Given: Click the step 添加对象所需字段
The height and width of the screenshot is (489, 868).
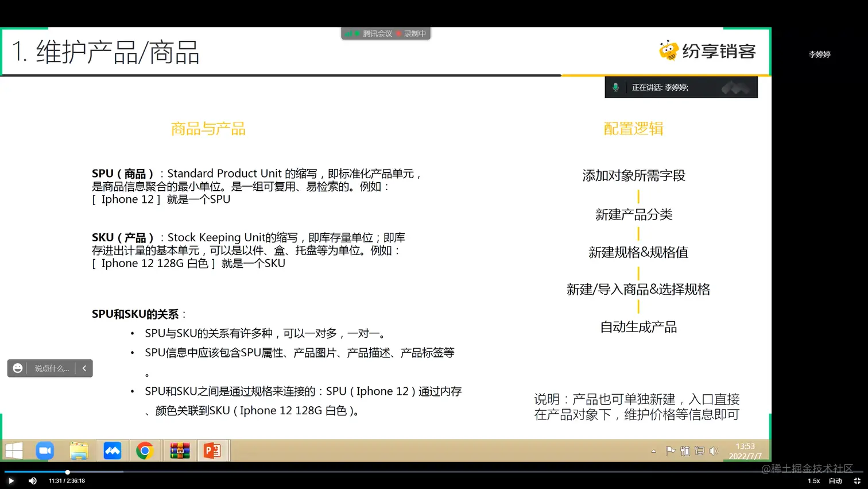Looking at the screenshot, I should pyautogui.click(x=634, y=176).
